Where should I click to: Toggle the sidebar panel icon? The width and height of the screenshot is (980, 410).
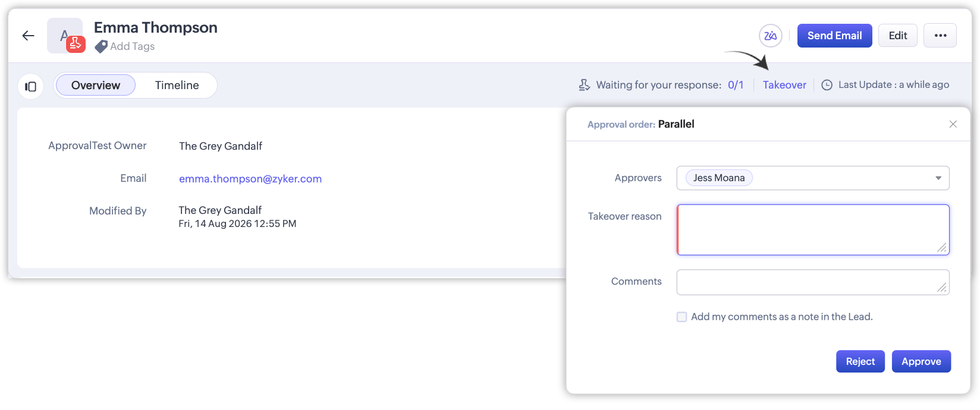click(x=30, y=87)
